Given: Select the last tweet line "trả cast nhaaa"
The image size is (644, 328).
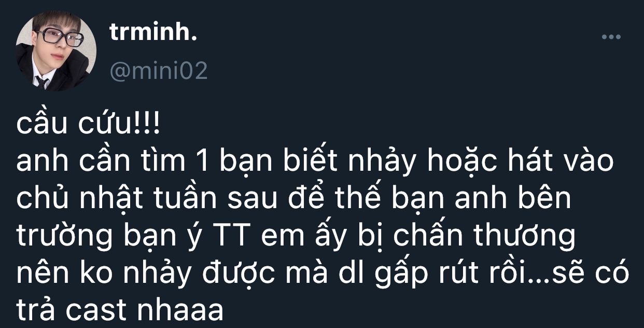Looking at the screenshot, I should pyautogui.click(x=120, y=309).
